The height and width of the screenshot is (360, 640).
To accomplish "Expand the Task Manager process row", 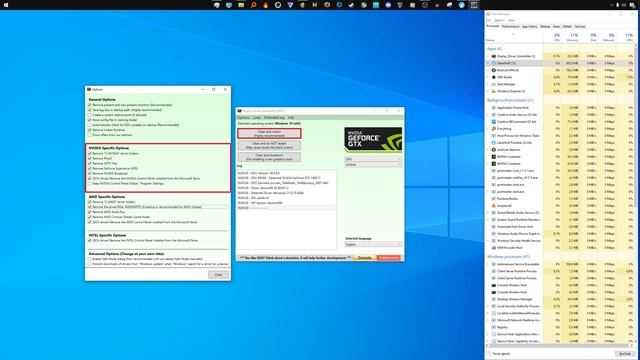I will pos(488,84).
